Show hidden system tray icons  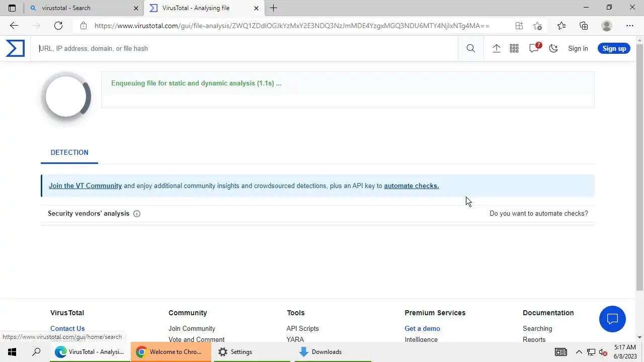(x=579, y=352)
